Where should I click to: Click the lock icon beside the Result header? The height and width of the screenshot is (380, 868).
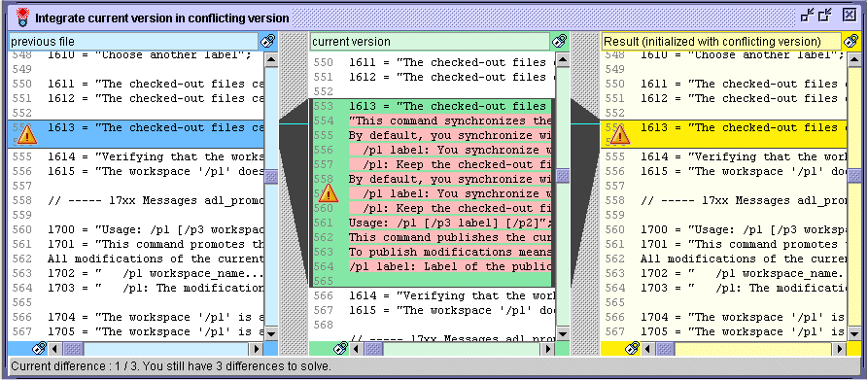[851, 41]
